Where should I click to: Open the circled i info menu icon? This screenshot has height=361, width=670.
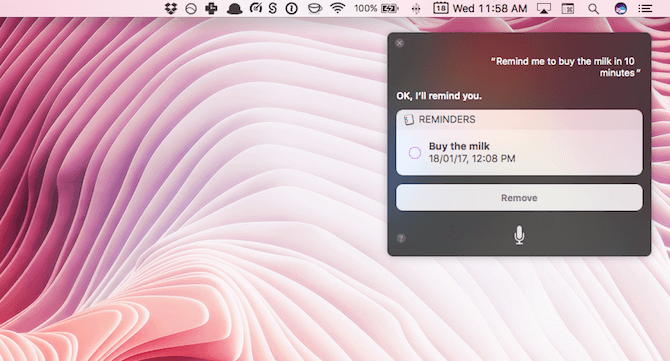click(291, 8)
